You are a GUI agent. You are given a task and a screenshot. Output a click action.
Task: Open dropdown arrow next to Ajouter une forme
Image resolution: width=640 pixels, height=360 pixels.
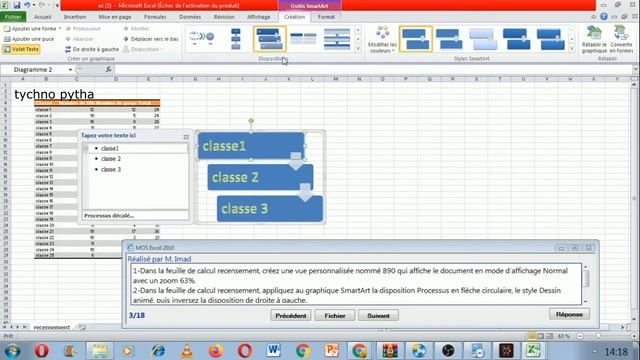(60, 29)
